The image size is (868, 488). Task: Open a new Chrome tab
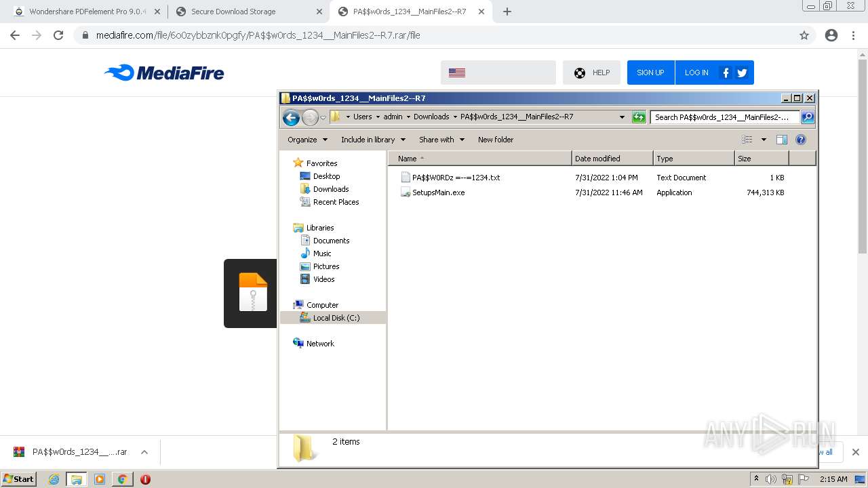pyautogui.click(x=507, y=12)
